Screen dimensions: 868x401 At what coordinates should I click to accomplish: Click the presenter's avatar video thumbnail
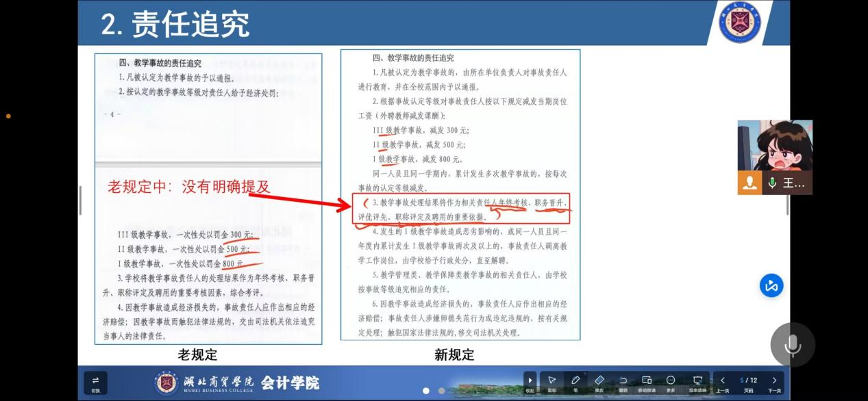774,145
